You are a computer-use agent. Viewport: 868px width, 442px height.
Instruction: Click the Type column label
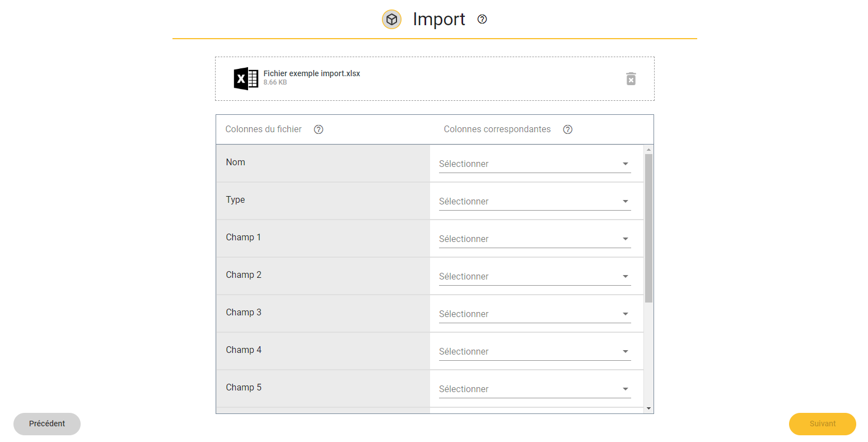(x=236, y=199)
